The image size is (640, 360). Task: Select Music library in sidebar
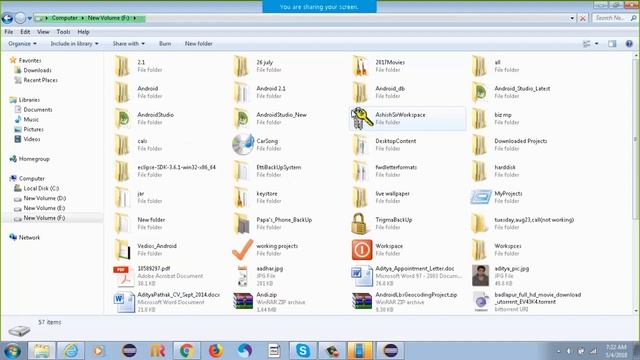click(31, 119)
